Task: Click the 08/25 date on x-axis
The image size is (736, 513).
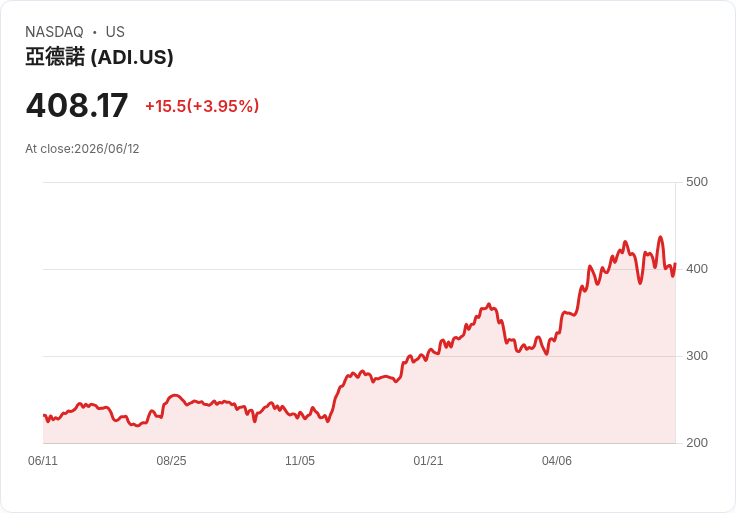Action: [171, 461]
